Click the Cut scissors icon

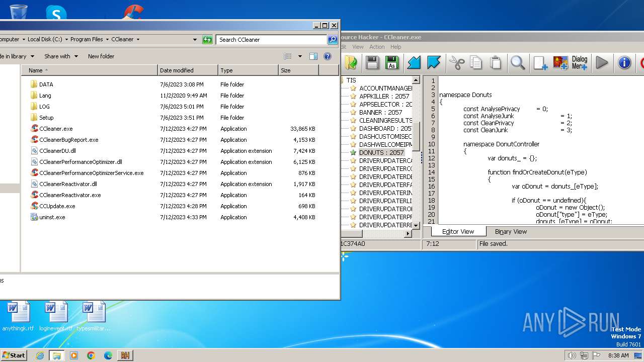[457, 63]
